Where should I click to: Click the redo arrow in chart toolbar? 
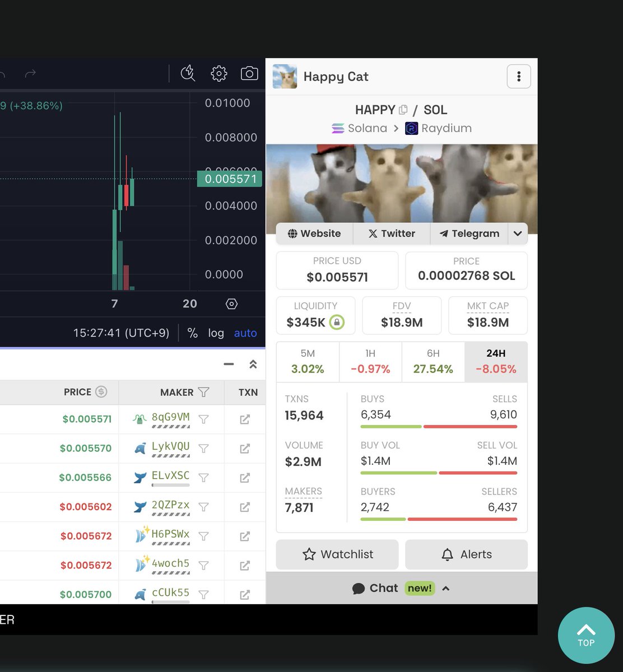[x=30, y=73]
